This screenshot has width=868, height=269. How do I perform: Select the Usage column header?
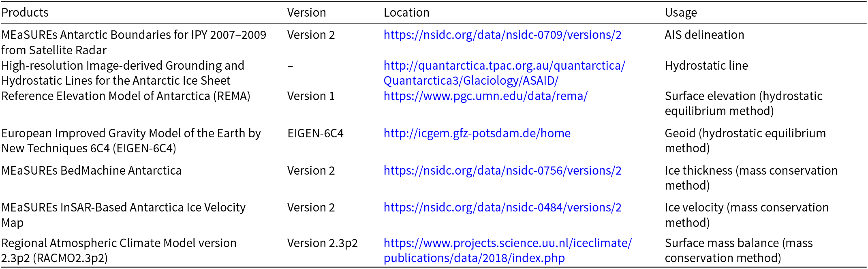pos(681,13)
